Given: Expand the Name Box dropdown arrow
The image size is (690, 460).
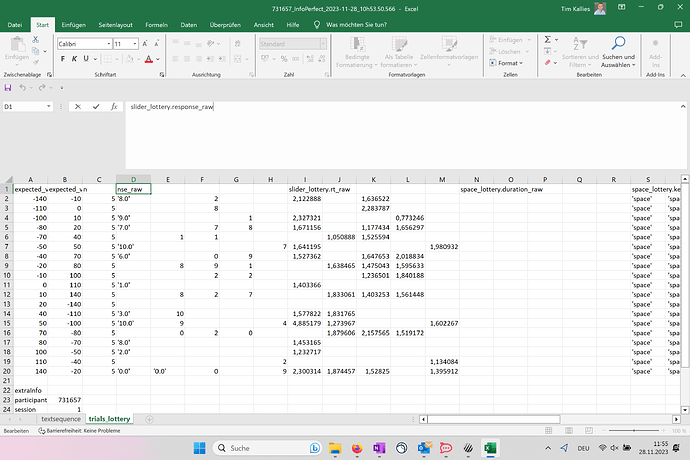Looking at the screenshot, I should 48,107.
